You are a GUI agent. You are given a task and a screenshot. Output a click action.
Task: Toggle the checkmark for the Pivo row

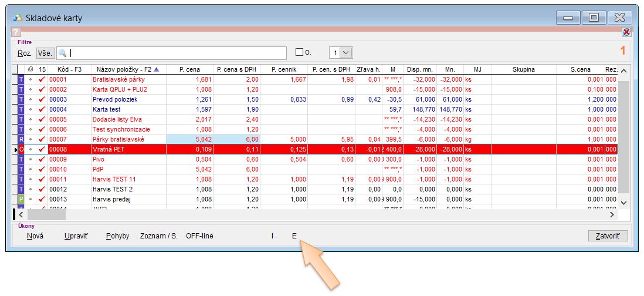tap(42, 159)
